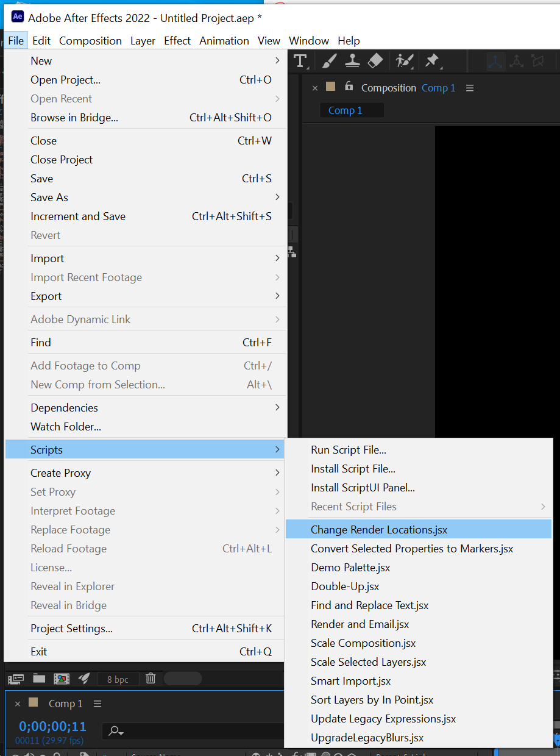
Task: Expand the Create Proxy submenu
Action: [x=145, y=473]
